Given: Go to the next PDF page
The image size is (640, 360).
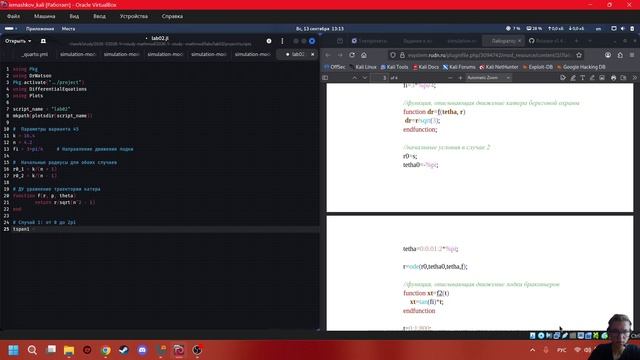Looking at the screenshot, I should [x=364, y=78].
